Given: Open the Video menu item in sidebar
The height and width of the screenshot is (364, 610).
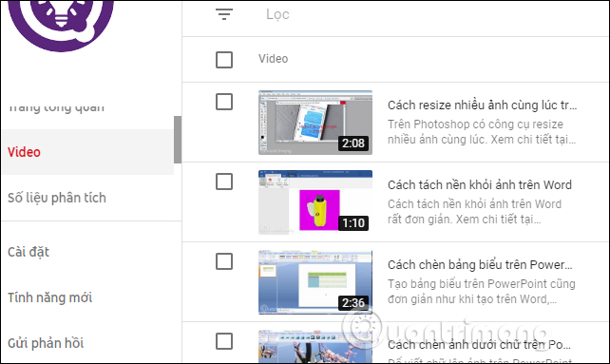Looking at the screenshot, I should 87,152.
